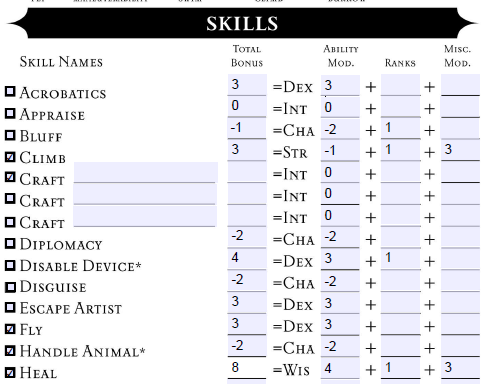This screenshot has width=487, height=384.
Task: Select the first Craft name field
Action: pos(146,172)
